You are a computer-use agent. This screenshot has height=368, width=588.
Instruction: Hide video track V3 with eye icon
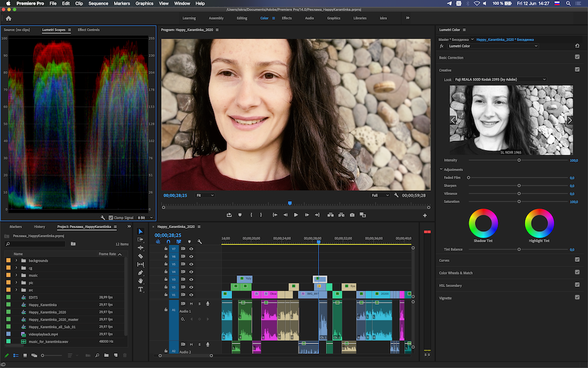pyautogui.click(x=191, y=280)
